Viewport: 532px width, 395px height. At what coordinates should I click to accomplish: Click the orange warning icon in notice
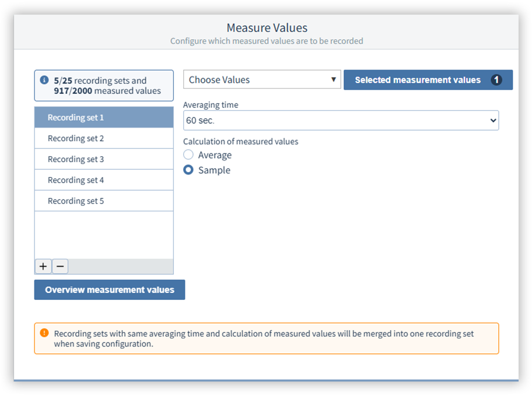pyautogui.click(x=44, y=333)
